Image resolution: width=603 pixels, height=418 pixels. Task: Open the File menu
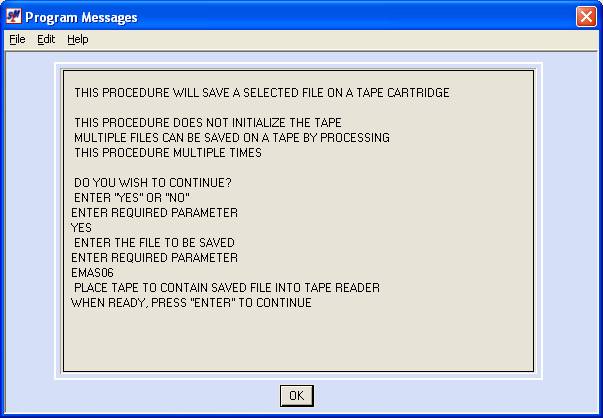pos(17,39)
